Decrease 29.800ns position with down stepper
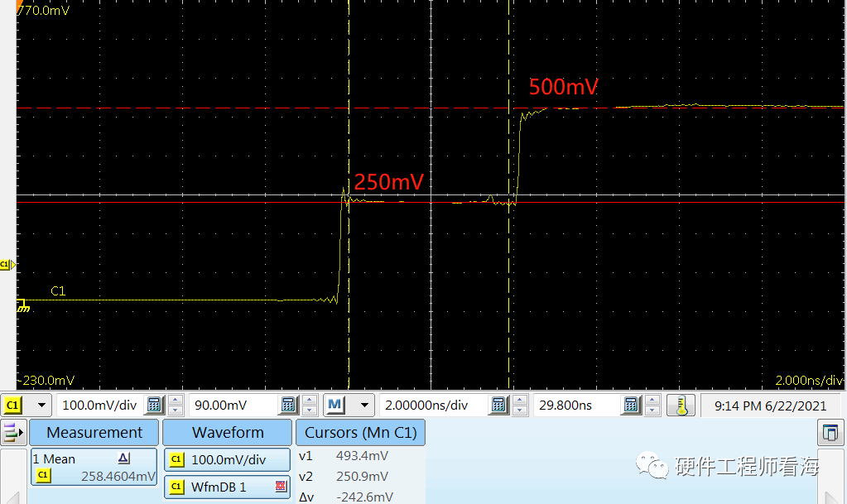 tap(652, 410)
